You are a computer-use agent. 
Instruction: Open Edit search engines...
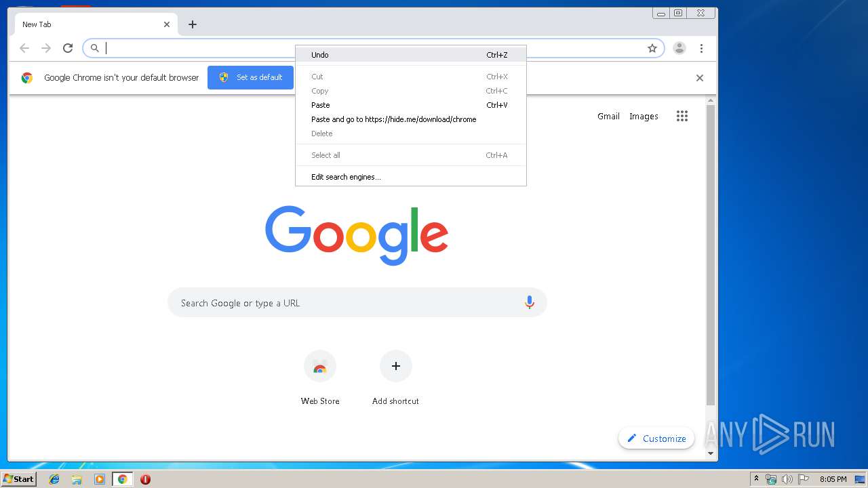[x=410, y=177]
